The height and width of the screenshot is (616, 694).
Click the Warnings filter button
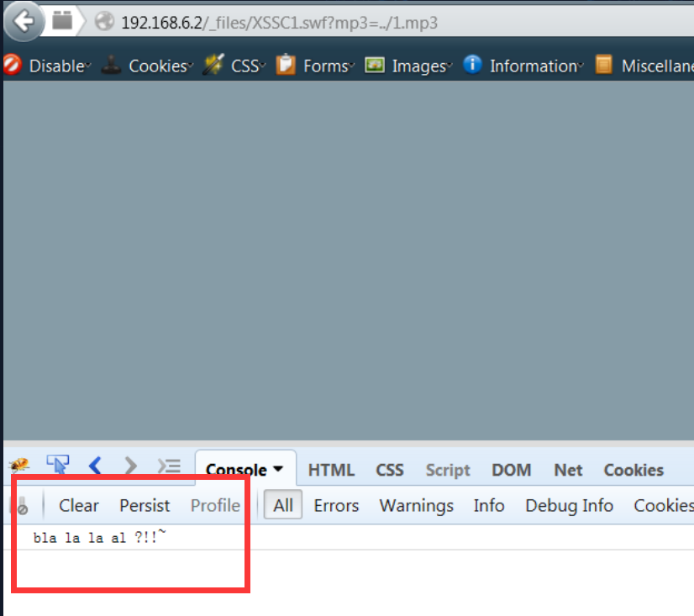(416, 505)
